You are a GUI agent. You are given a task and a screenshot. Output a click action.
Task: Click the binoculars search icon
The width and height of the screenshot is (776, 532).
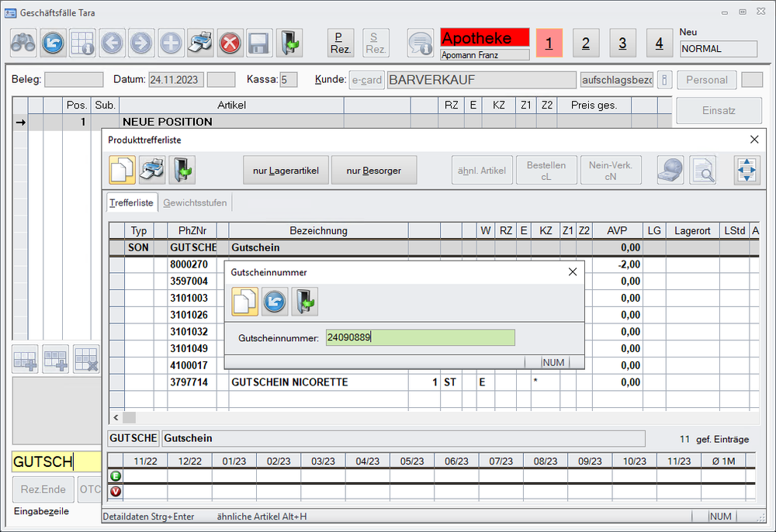click(x=23, y=42)
